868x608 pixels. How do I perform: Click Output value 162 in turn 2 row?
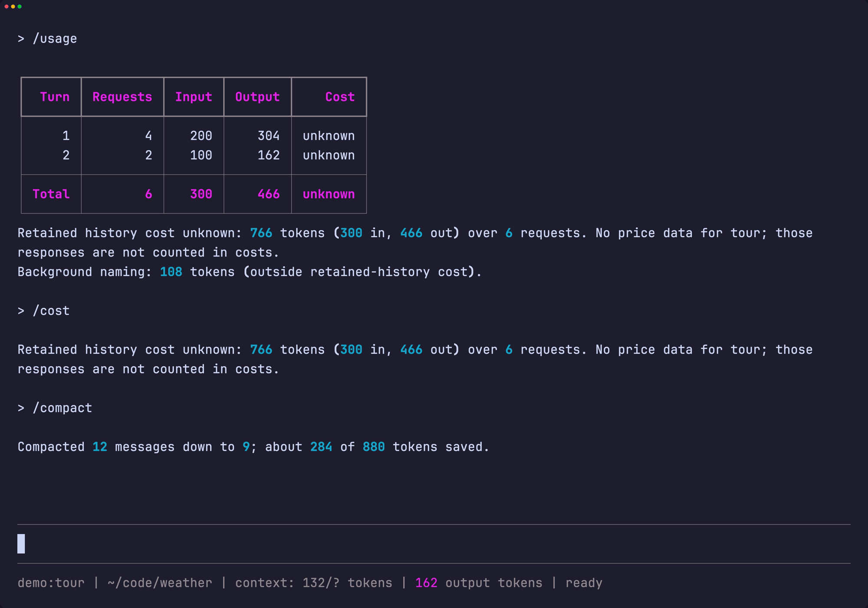coord(269,155)
